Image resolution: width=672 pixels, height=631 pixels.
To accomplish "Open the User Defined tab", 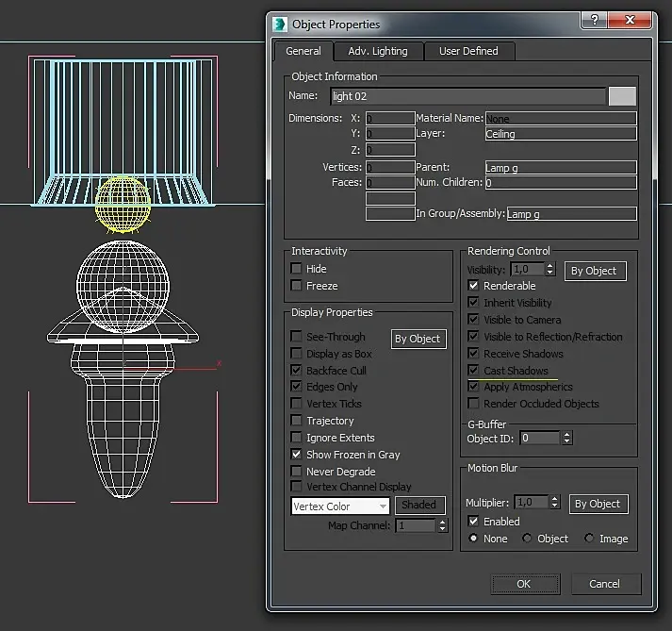I will coord(468,51).
